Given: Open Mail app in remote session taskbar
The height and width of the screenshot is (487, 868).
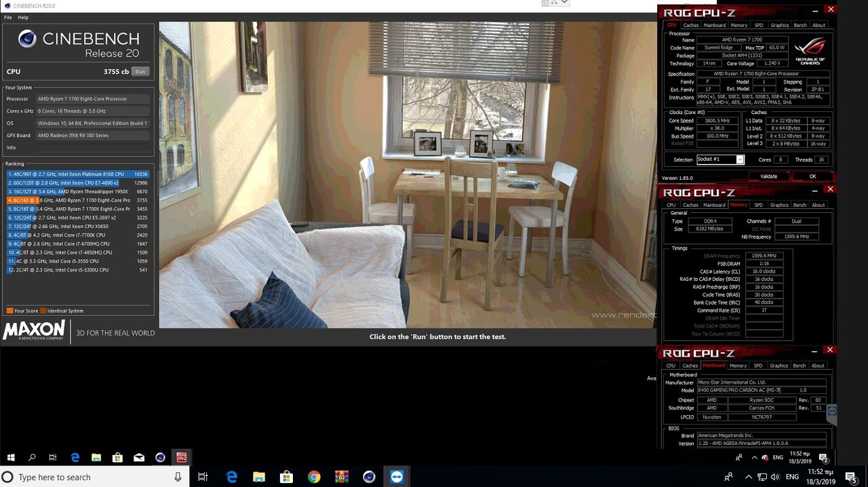Looking at the screenshot, I should (139, 457).
